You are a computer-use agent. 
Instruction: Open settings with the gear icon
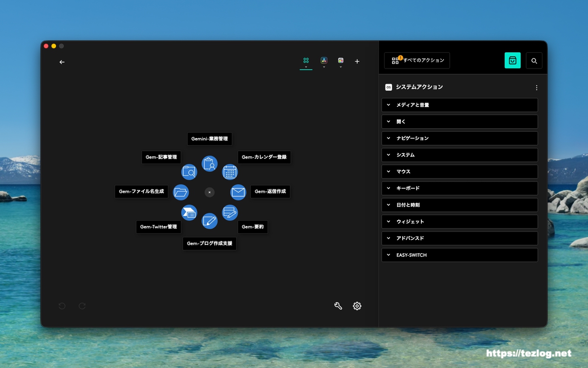click(x=357, y=306)
